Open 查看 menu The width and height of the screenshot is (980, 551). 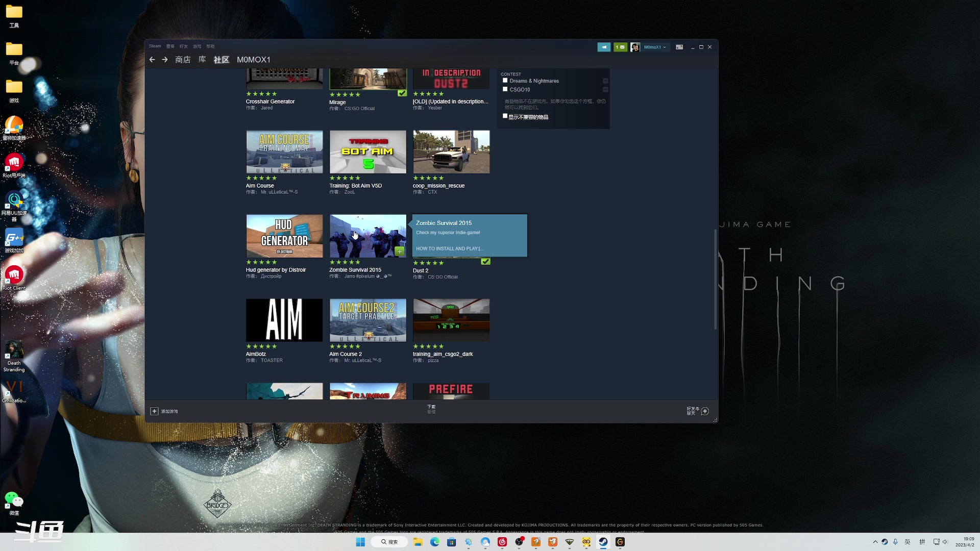[x=170, y=46]
